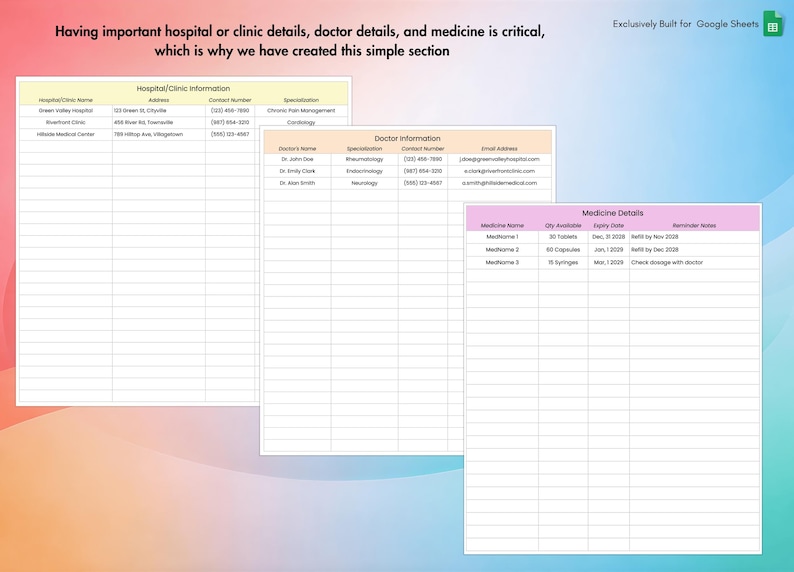Select the 'Dr. Alan Smith' cell
This screenshot has width=794, height=572.
tap(297, 183)
